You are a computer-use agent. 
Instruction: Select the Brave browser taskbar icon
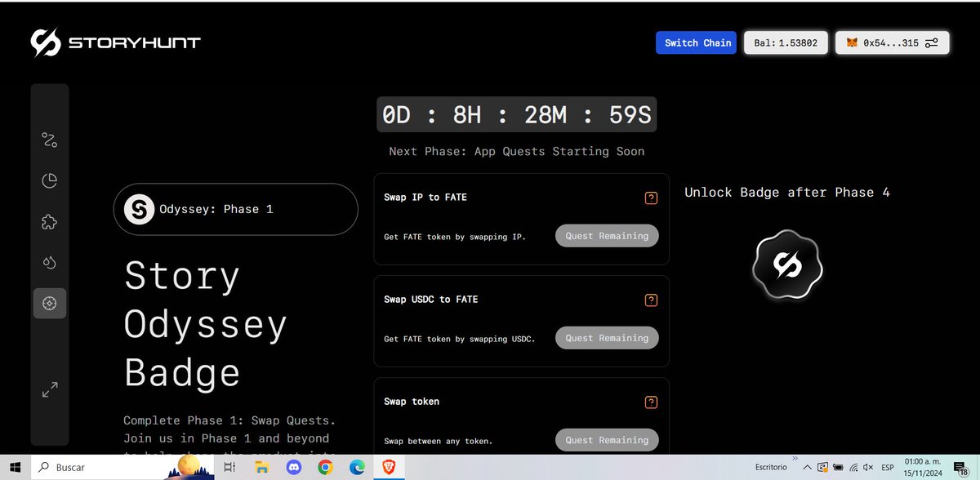[x=389, y=468]
